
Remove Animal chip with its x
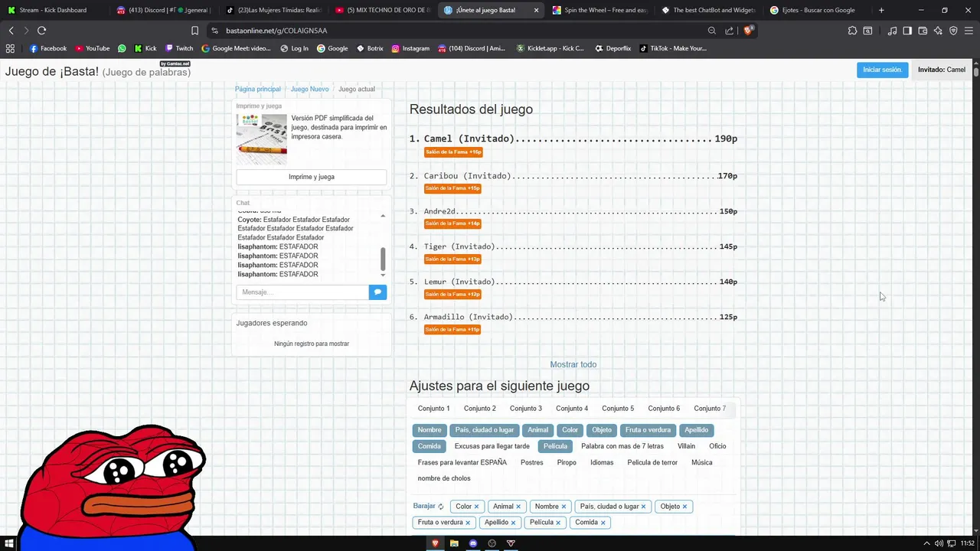coord(518,507)
